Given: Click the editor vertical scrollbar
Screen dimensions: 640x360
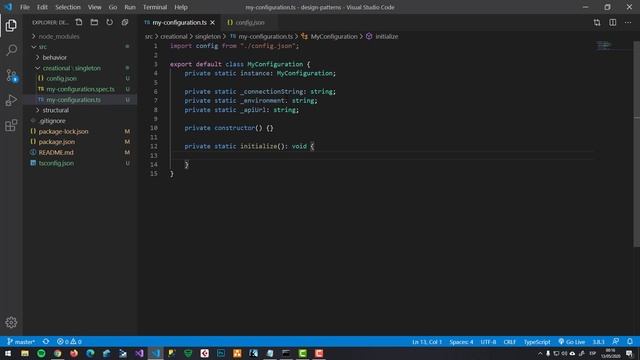Looking at the screenshot, I should point(636,143).
